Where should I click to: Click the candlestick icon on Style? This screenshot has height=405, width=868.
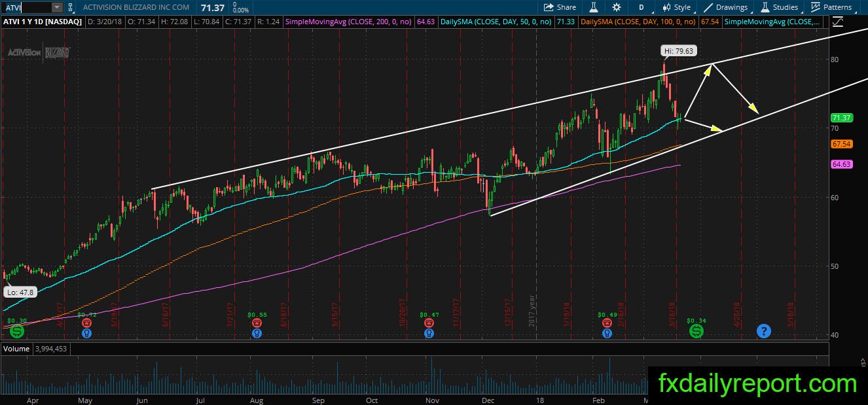tap(666, 7)
